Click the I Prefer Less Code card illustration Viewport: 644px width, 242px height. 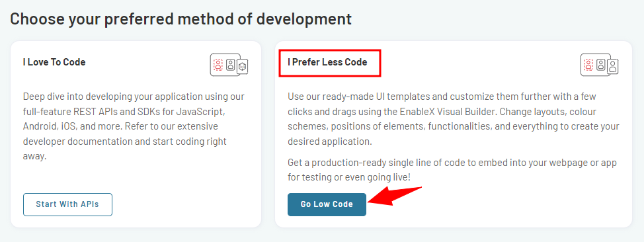pos(600,65)
